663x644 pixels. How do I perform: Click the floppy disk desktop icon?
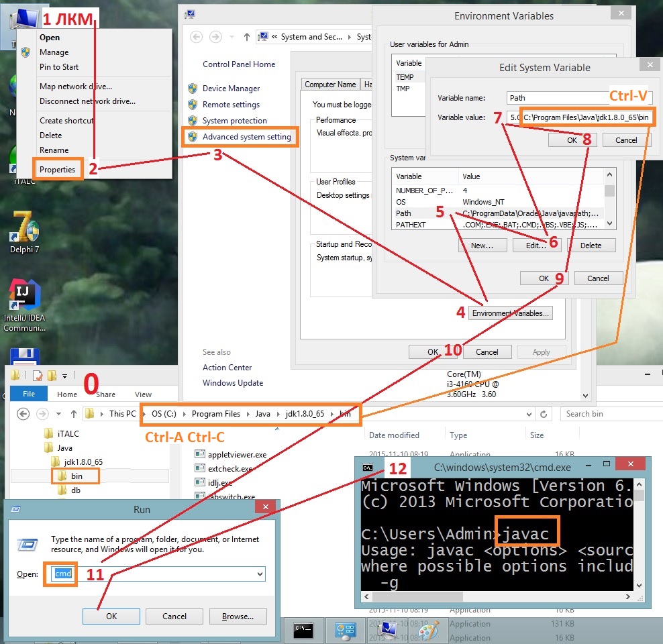click(25, 356)
